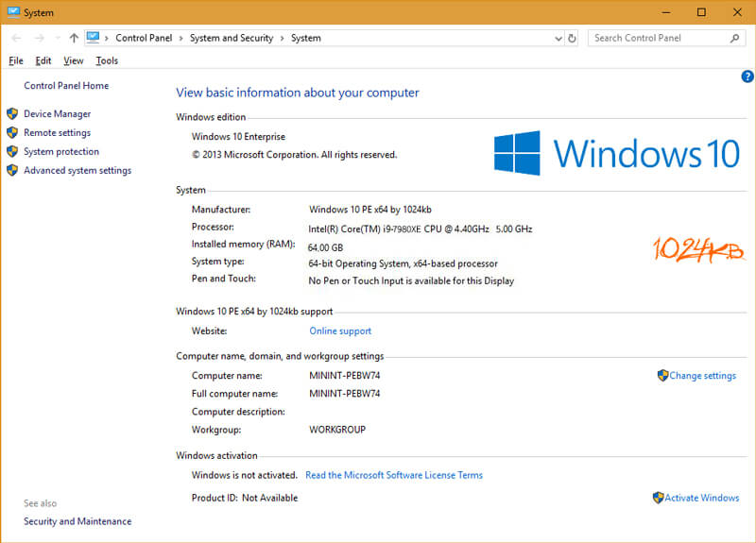The width and height of the screenshot is (756, 543).
Task: Open the File menu
Action: [x=16, y=60]
